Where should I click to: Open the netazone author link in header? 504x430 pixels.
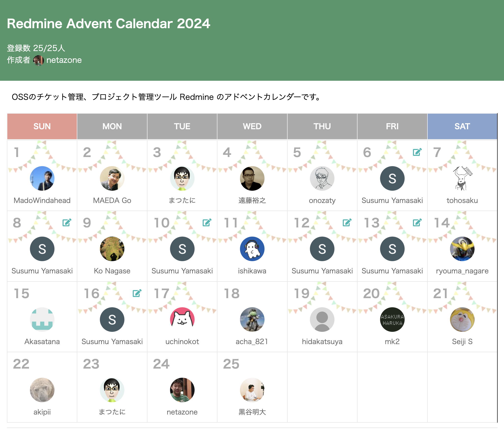[x=64, y=60]
